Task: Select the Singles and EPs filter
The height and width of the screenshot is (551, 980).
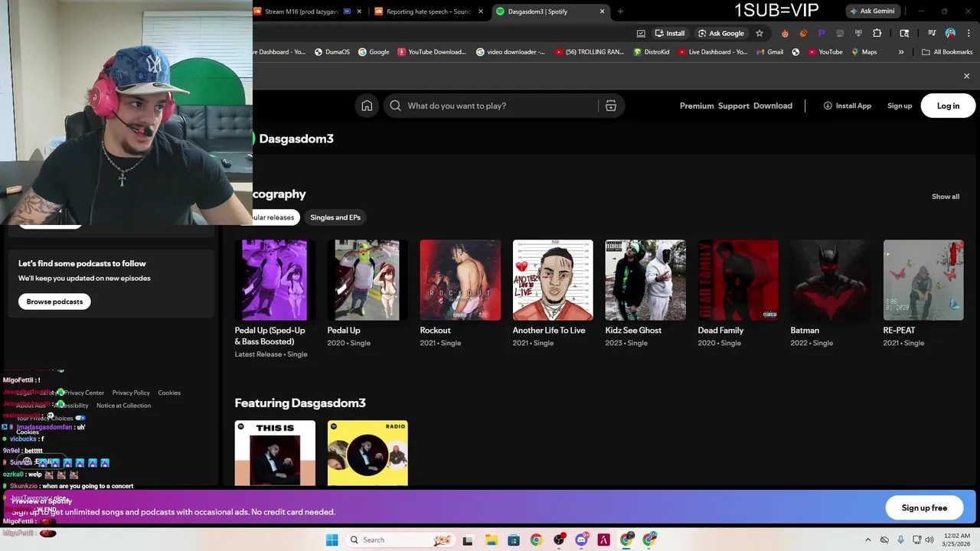Action: (x=335, y=217)
